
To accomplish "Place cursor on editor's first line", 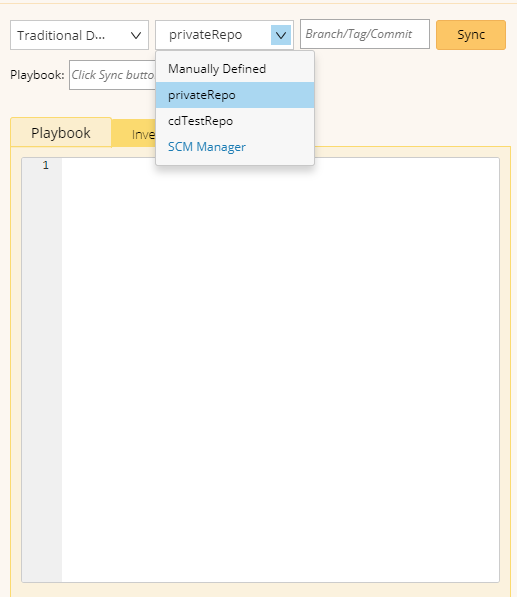I will (x=280, y=165).
